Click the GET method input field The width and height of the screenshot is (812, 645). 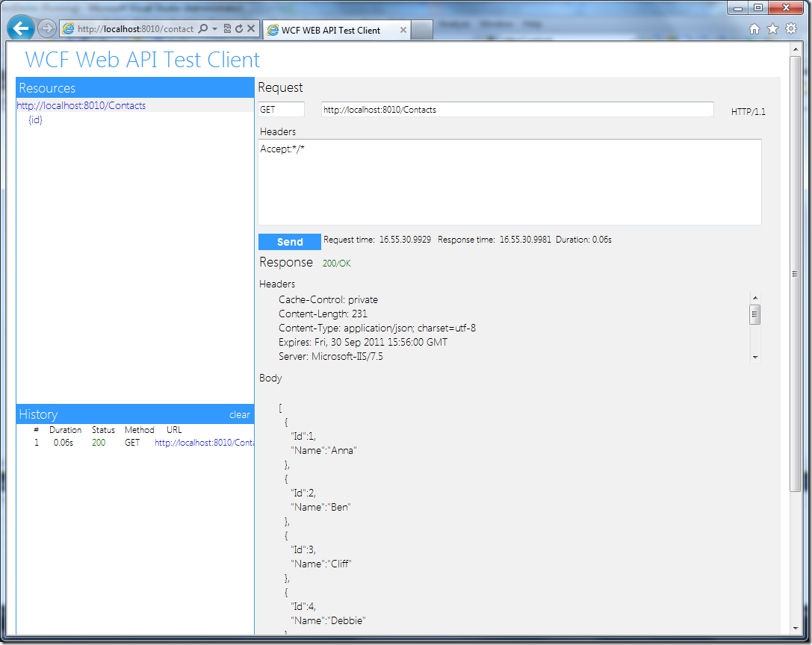pos(281,109)
